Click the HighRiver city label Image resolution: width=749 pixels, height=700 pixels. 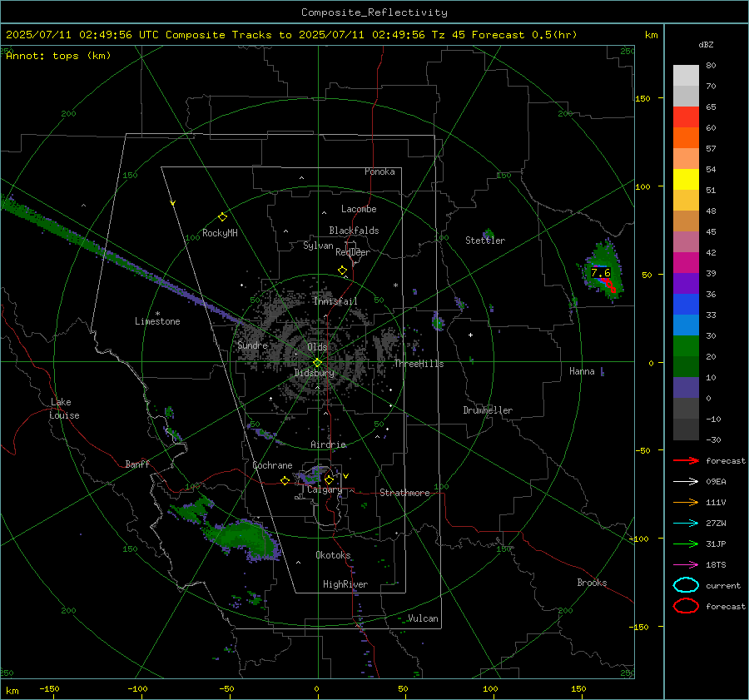pyautogui.click(x=345, y=584)
